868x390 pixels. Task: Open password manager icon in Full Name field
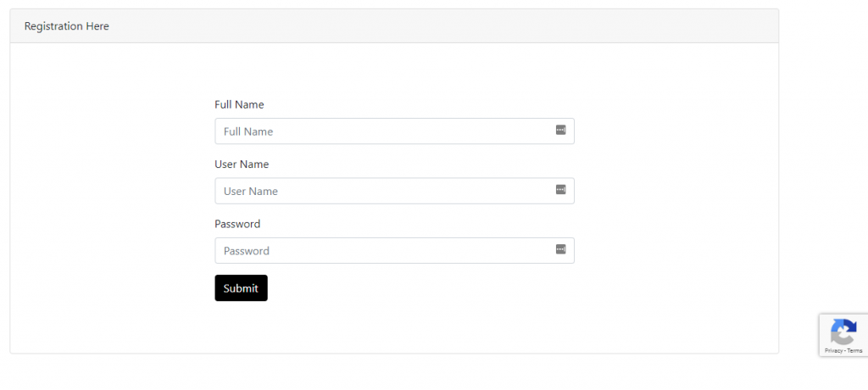pyautogui.click(x=561, y=130)
